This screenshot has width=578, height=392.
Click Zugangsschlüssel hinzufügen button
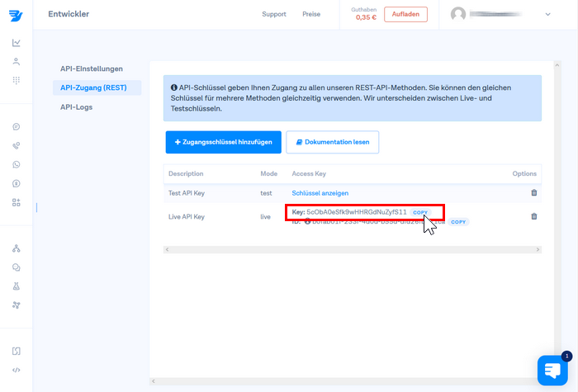224,142
